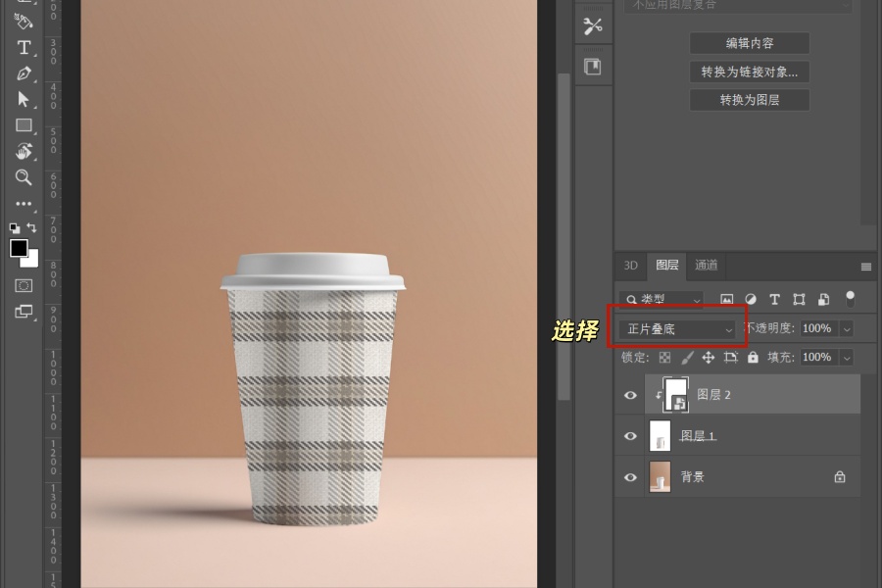Filter layers by pixel layers
Screen dimensions: 882x588
tap(727, 299)
